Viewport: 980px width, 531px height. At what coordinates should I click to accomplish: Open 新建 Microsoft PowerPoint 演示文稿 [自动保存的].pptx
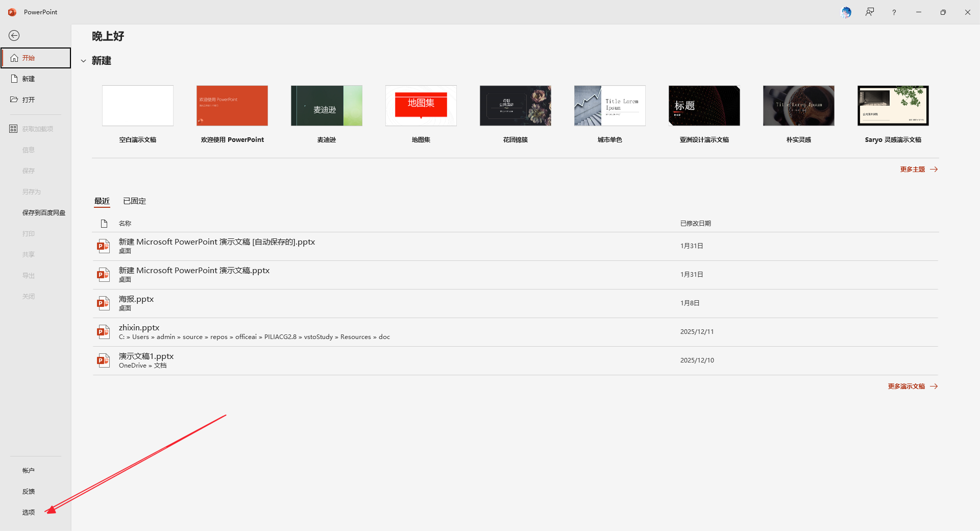pyautogui.click(x=217, y=242)
